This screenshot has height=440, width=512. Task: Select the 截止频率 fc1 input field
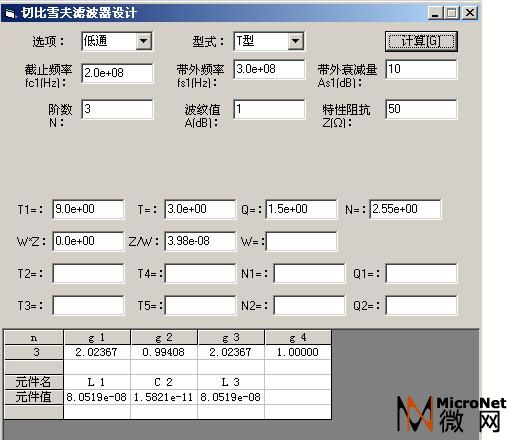117,73
